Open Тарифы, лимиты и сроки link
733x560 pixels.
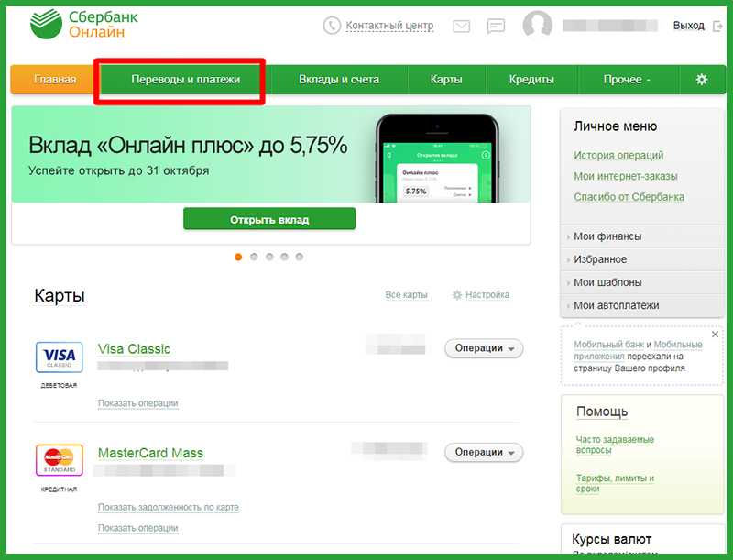[615, 483]
